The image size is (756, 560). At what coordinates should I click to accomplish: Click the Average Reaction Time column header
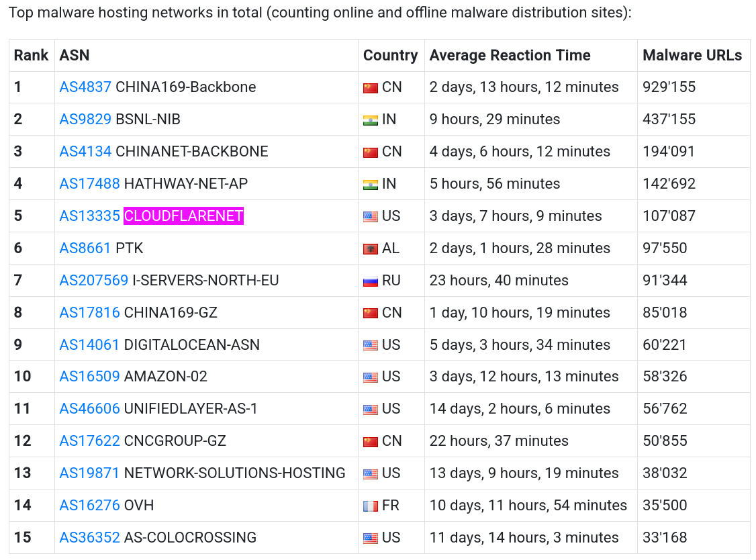point(510,56)
